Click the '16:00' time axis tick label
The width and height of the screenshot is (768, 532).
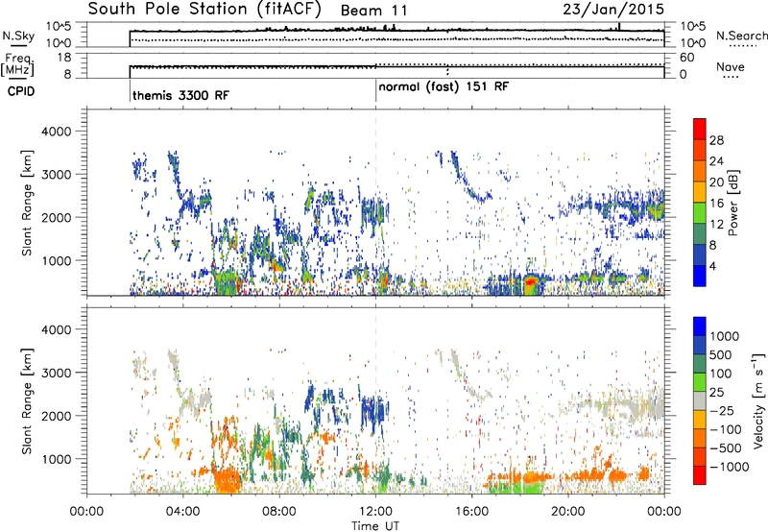pyautogui.click(x=471, y=512)
